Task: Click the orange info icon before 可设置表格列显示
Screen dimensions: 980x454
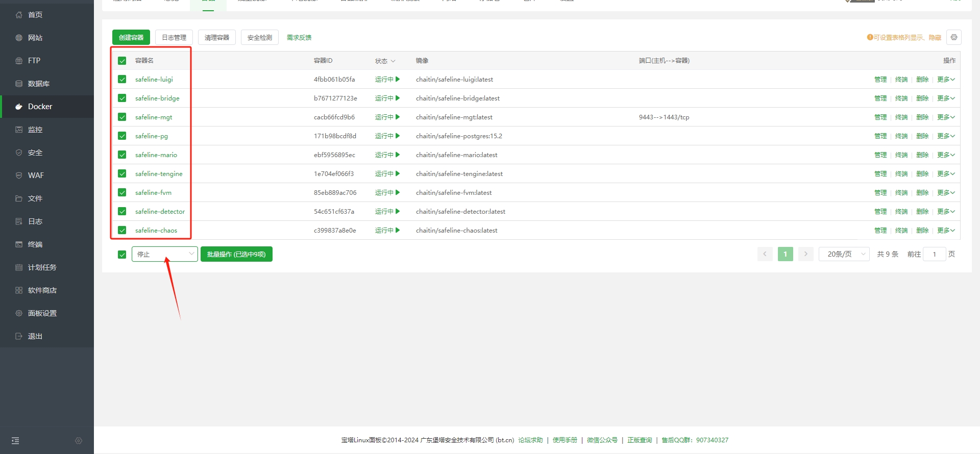Action: point(870,37)
